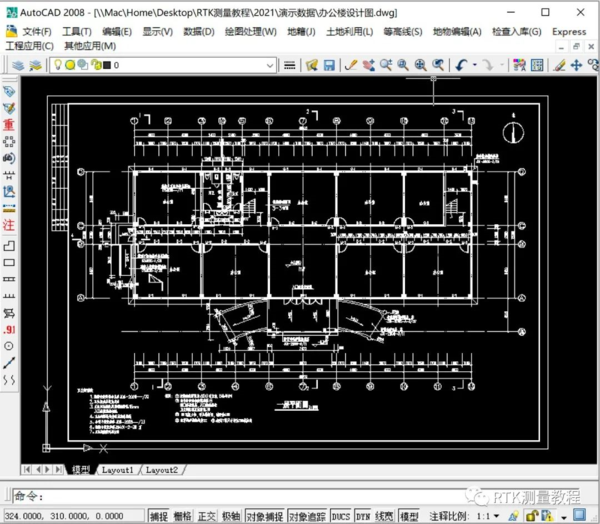Open the 注释比例 1:1 scale dropdown
Image resolution: width=600 pixels, height=524 pixels.
click(x=496, y=516)
